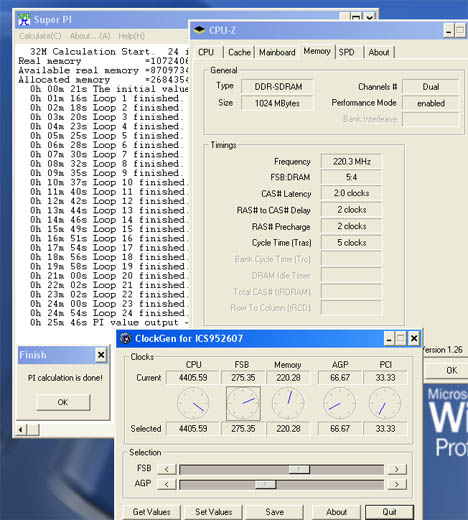Click the Selected PCI value 33.33
Screen dimensions: 468x520
(385, 428)
